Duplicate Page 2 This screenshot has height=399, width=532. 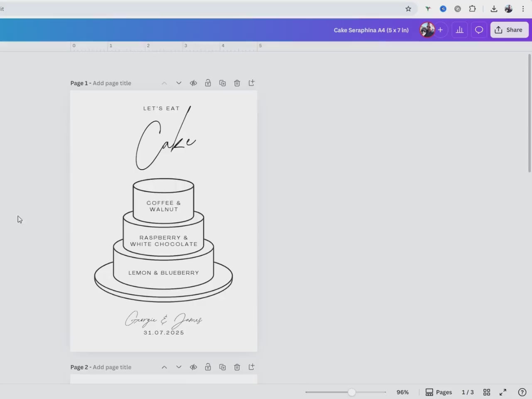[222, 367]
